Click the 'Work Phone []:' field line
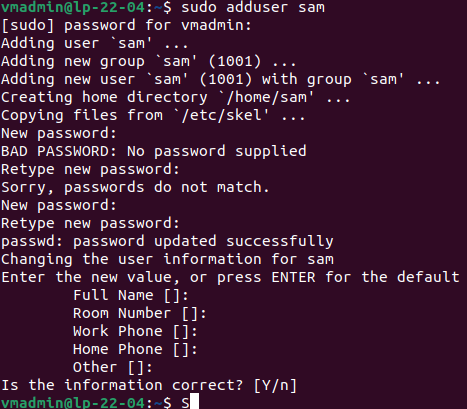 135,331
